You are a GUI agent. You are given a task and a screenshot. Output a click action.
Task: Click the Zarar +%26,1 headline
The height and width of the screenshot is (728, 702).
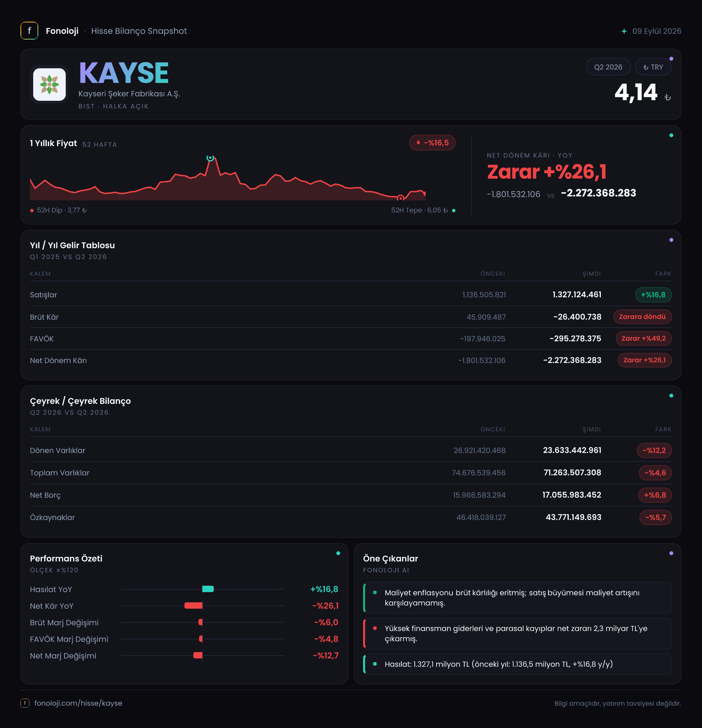[547, 172]
